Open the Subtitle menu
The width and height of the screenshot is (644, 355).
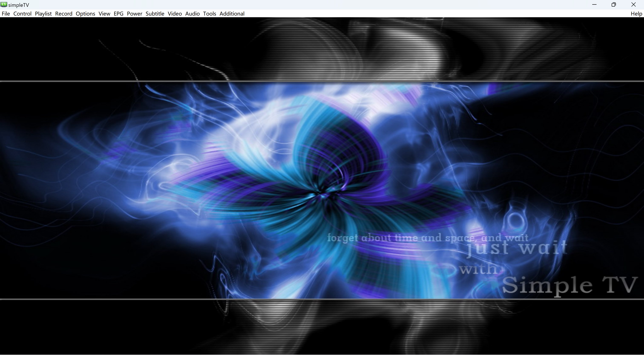pyautogui.click(x=155, y=14)
